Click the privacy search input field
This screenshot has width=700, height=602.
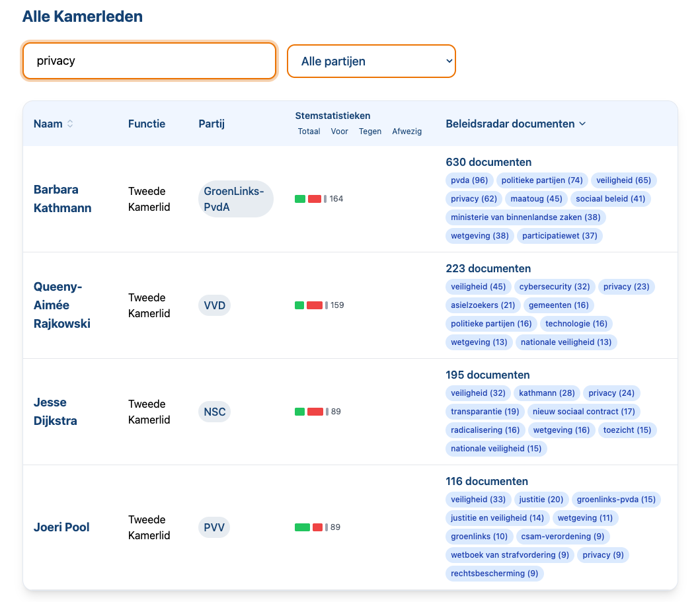click(x=149, y=61)
